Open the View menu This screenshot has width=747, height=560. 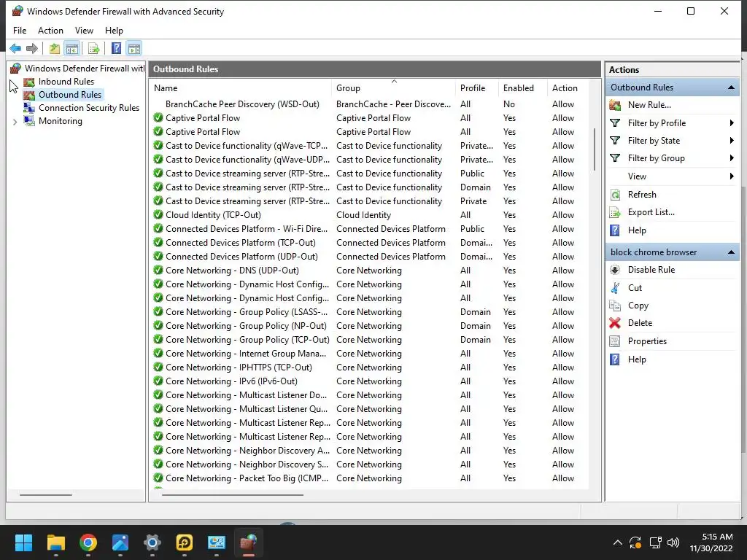[84, 31]
